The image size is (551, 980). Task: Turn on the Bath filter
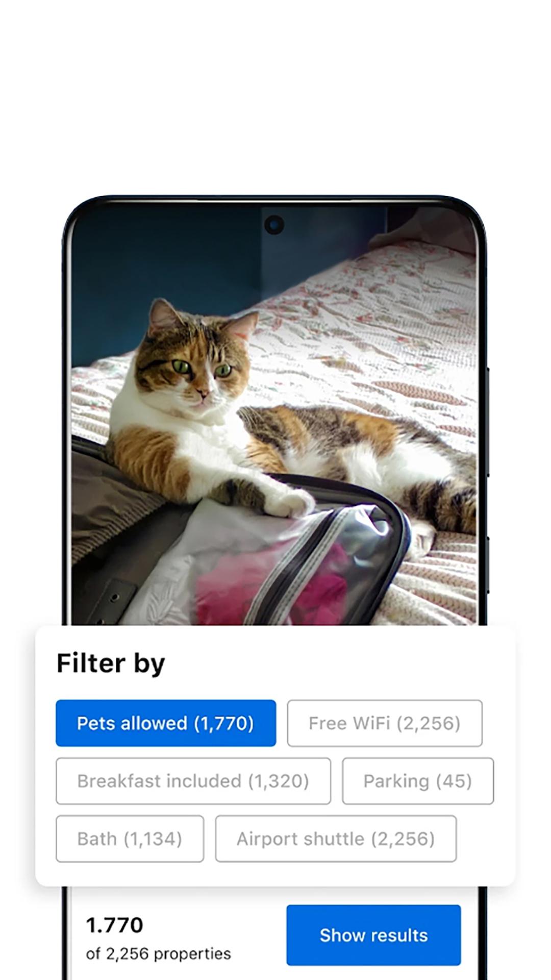point(130,838)
